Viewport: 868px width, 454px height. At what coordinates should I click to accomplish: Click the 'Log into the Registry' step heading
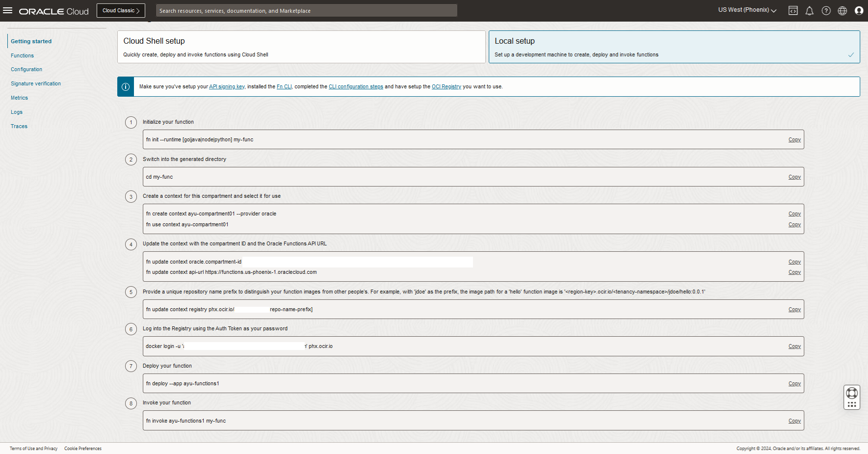(x=215, y=329)
